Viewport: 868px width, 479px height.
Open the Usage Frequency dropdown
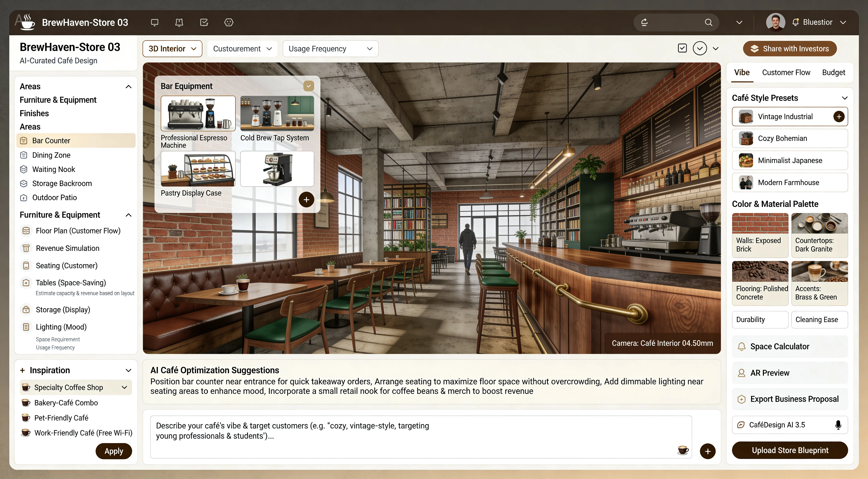[x=330, y=49]
